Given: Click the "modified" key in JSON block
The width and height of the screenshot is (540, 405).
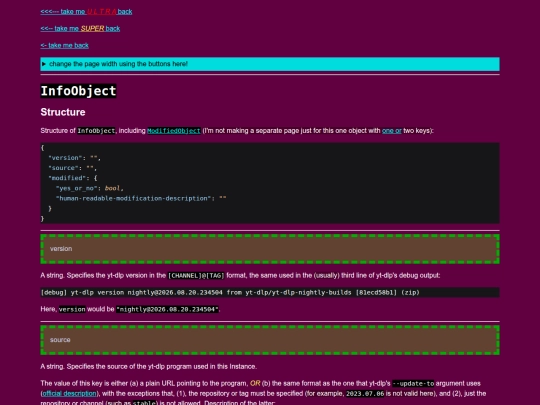Looking at the screenshot, I should [67, 178].
